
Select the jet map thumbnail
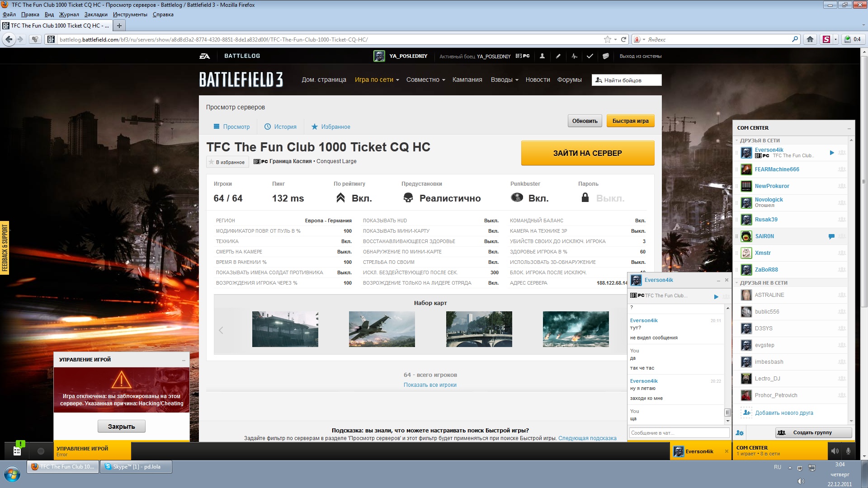[382, 329]
